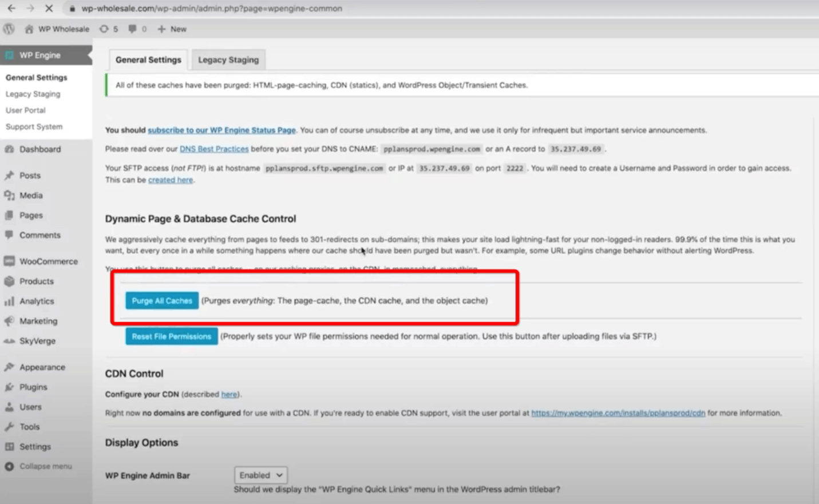The height and width of the screenshot is (504, 819).
Task: Click the Users icon in sidebar
Action: [x=9, y=407]
